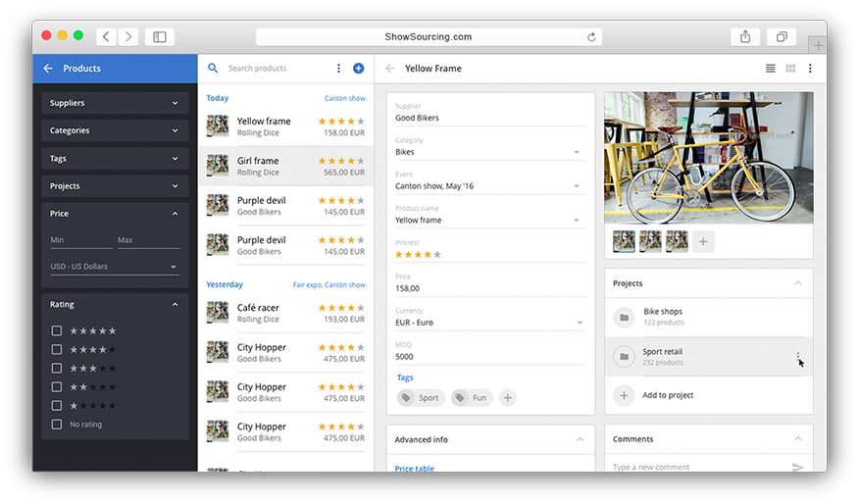Screen dimensions: 859x504
Task: Check the four-star rating filter
Action: (x=57, y=349)
